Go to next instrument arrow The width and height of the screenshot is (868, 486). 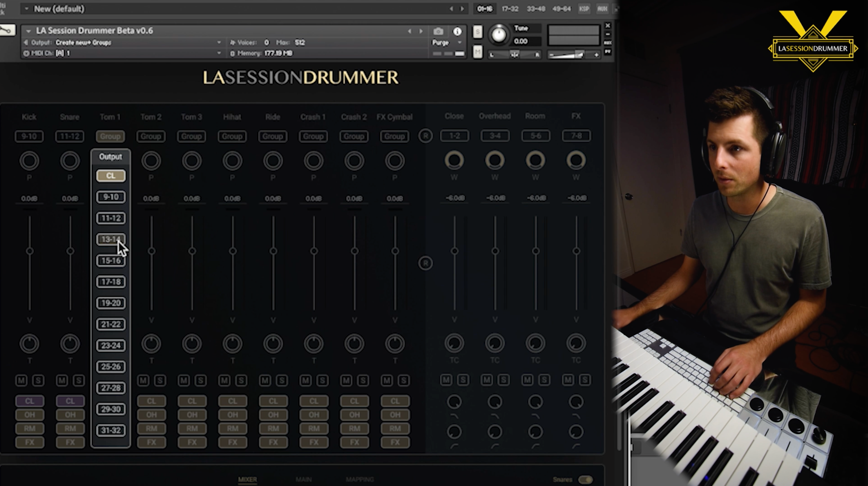pos(421,31)
